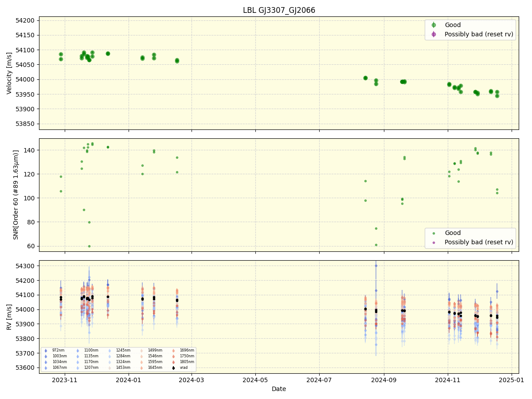This screenshot has width=532, height=399.
Task: Click the 120 tick on SNR axis
Action: (x=30, y=174)
